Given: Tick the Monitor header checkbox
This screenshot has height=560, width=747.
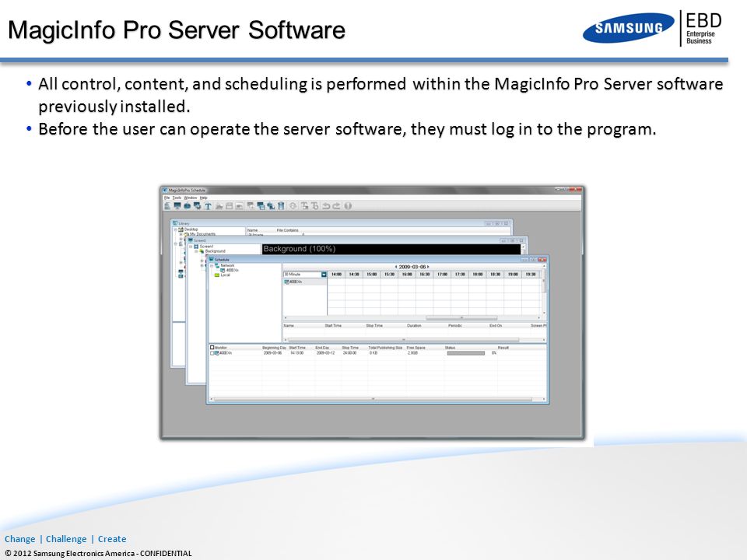Looking at the screenshot, I should (x=212, y=348).
